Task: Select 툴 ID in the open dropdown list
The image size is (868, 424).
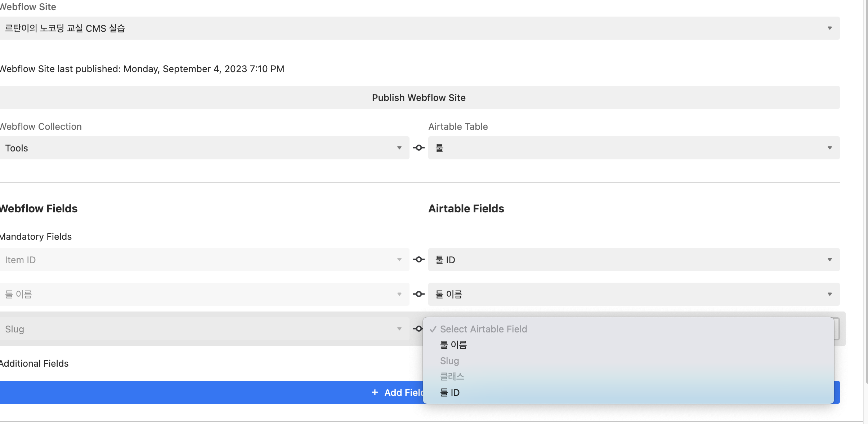Action: tap(628, 393)
